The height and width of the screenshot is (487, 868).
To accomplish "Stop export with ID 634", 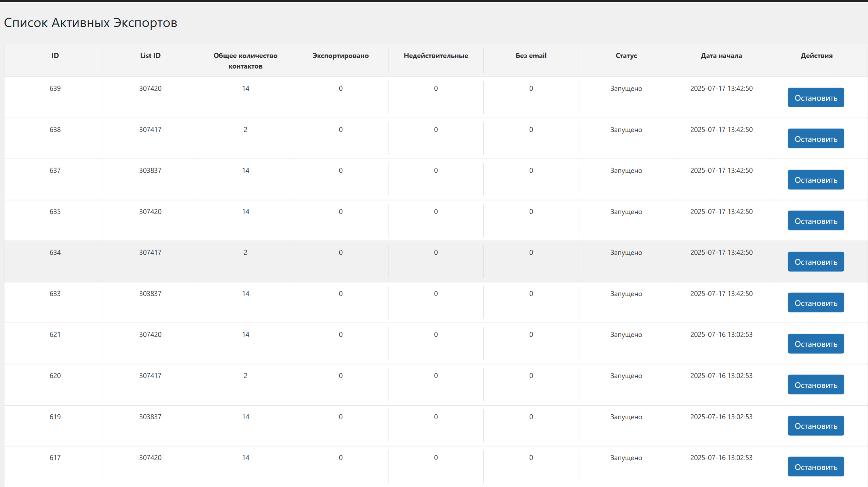I will (815, 262).
